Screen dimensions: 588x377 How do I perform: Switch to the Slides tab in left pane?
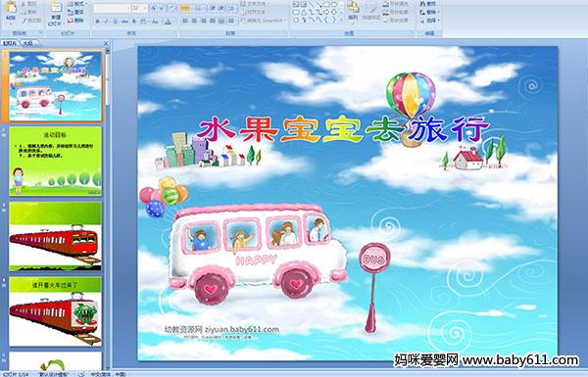coord(10,43)
